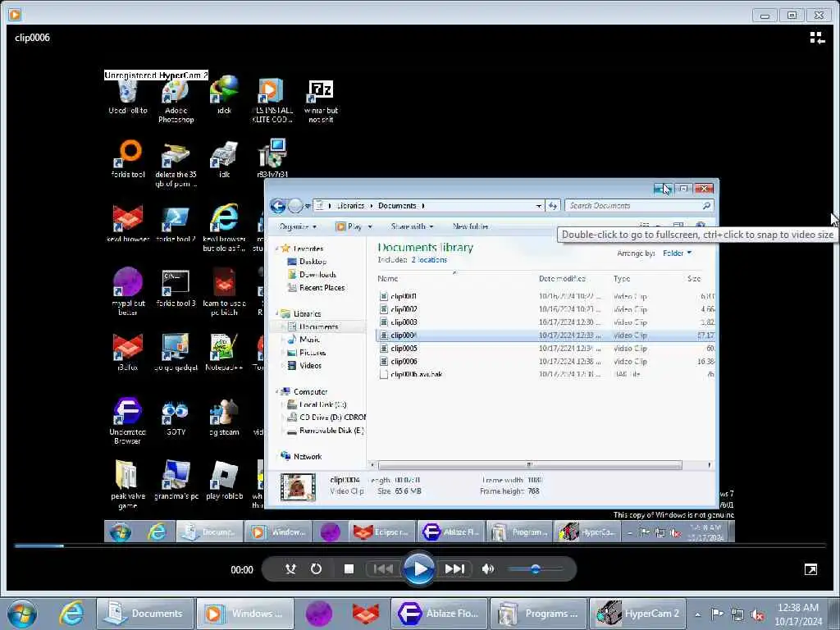Click the grandma's pc icon in the recording
The image size is (840, 630).
(176, 481)
